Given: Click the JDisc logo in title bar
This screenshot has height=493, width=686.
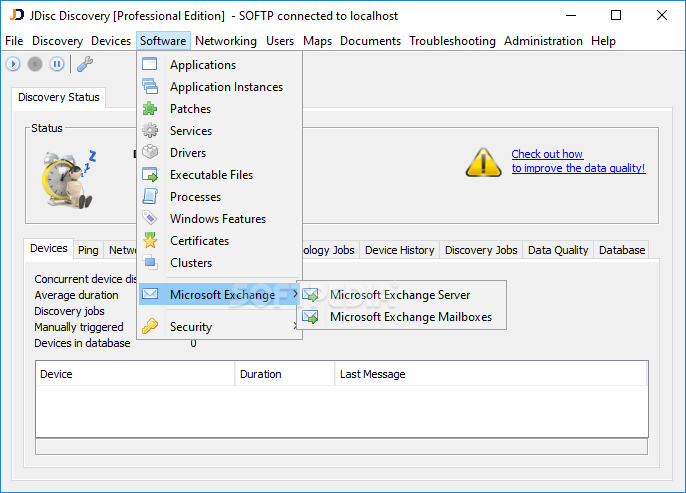Looking at the screenshot, I should click(17, 14).
